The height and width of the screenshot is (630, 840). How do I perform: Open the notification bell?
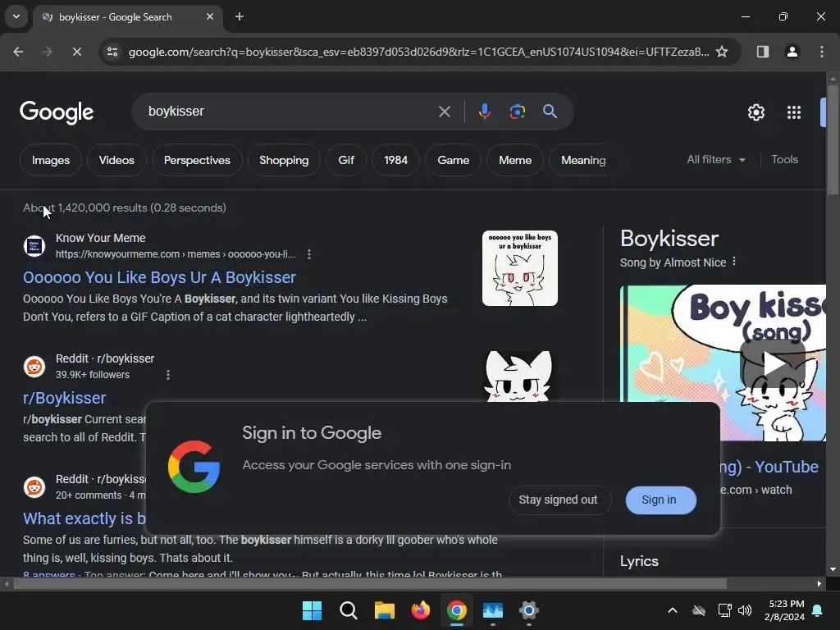[818, 610]
